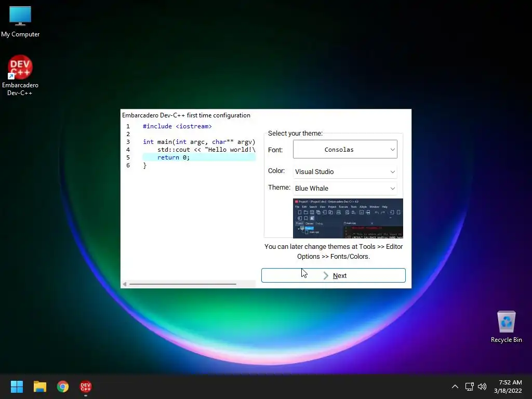Click the left arrow of the code scrollbar
Image resolution: width=532 pixels, height=399 pixels.
tap(125, 284)
